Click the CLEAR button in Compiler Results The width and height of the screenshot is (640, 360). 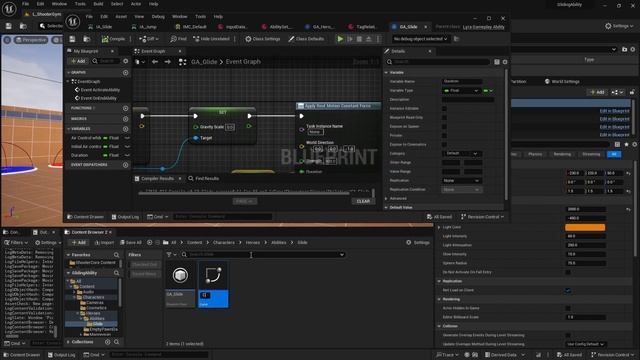pyautogui.click(x=363, y=201)
